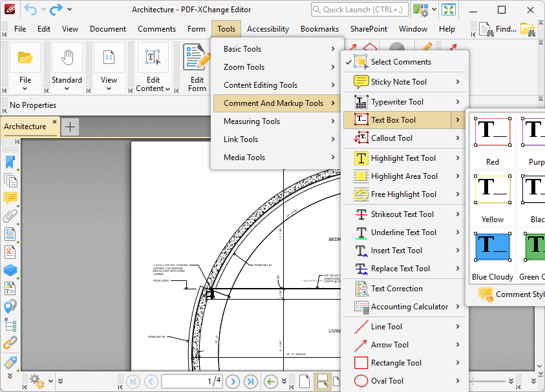Viewport: 545px width, 392px height.
Task: Choose the Blue Cloudy text box style
Action: pyautogui.click(x=492, y=256)
